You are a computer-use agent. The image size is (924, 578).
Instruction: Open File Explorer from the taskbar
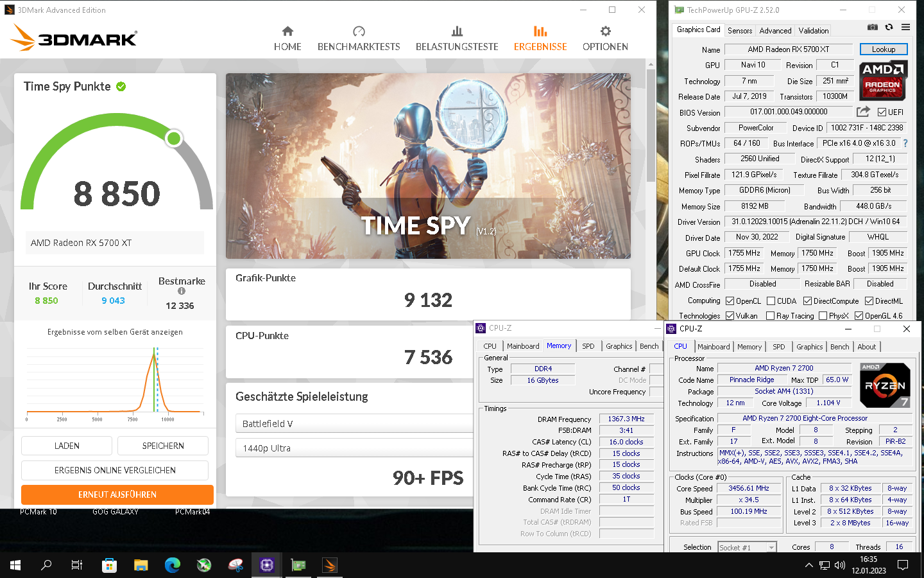141,565
